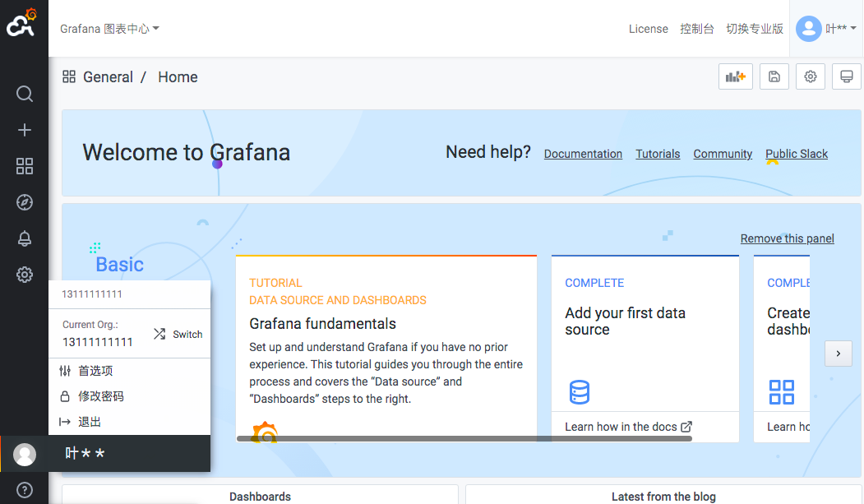The width and height of the screenshot is (864, 504).
Task: Open the Configuration gear in the sidebar
Action: (24, 275)
